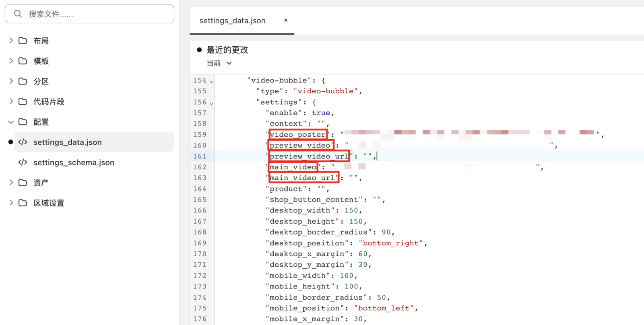Fold line 156 settings block
644x325 pixels.
211,103
